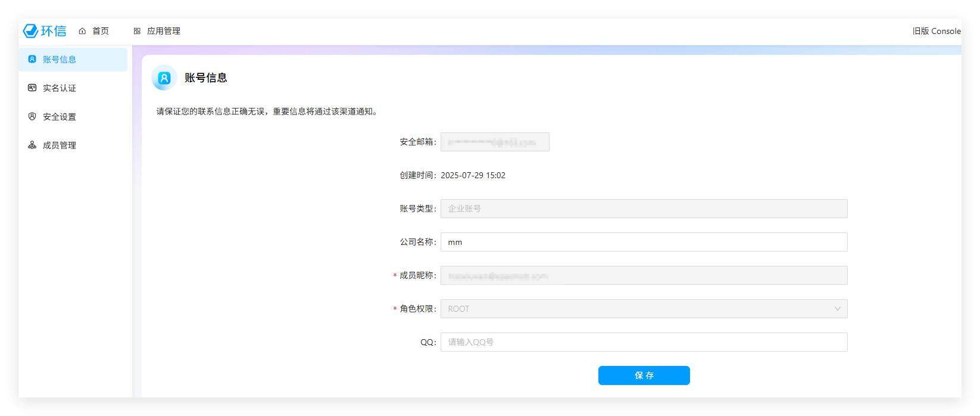The height and width of the screenshot is (416, 980).
Task: Click the 成员管理 organization icon
Action: tap(32, 145)
